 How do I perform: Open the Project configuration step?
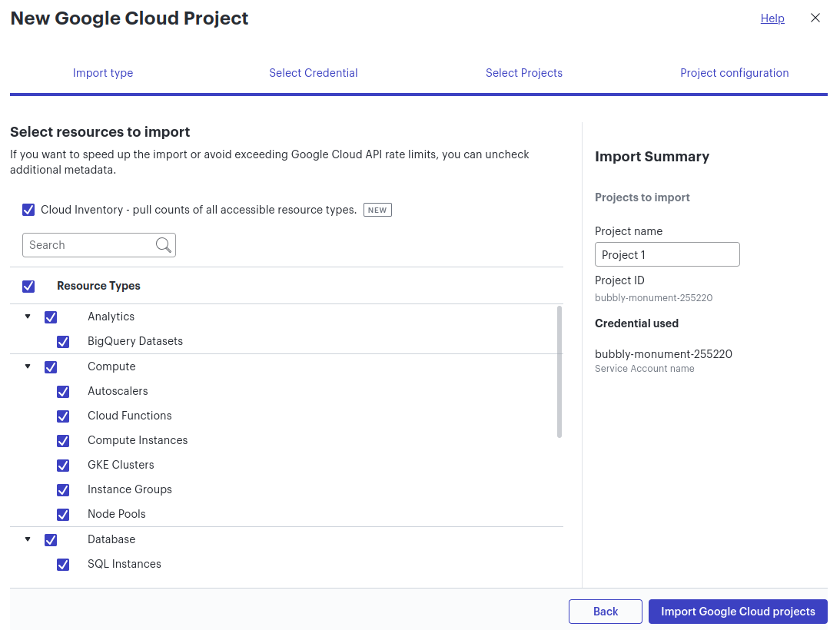pyautogui.click(x=735, y=73)
